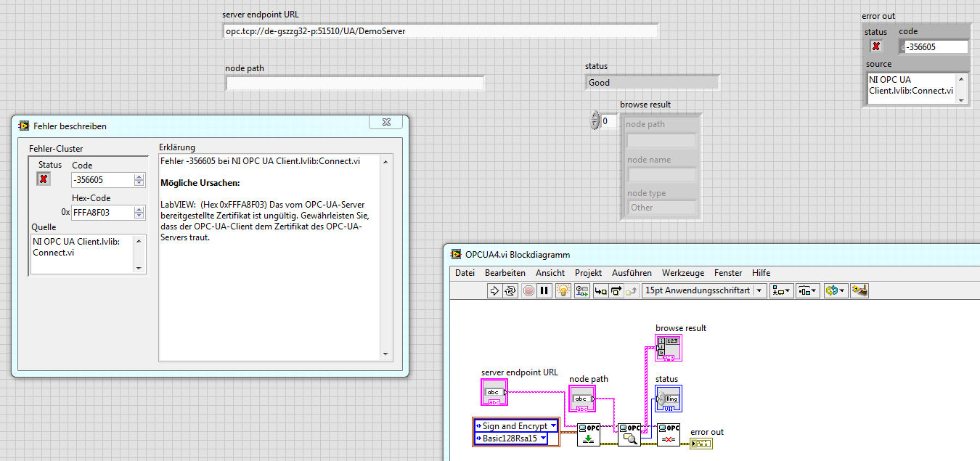Open the Ausführen menu
Image resolution: width=980 pixels, height=461 pixels.
(x=631, y=273)
